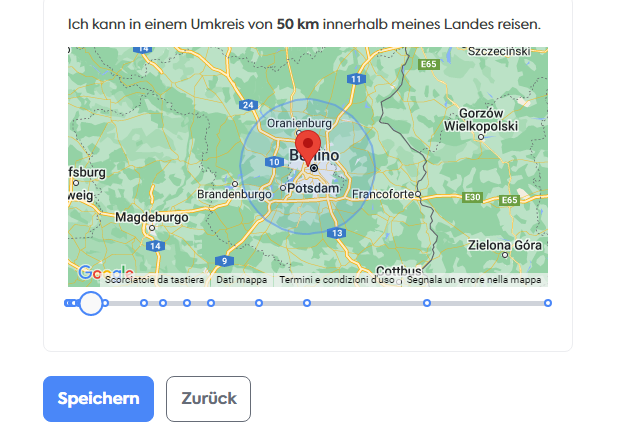Go back using the Zurück button
The width and height of the screenshot is (632, 438).
click(208, 399)
